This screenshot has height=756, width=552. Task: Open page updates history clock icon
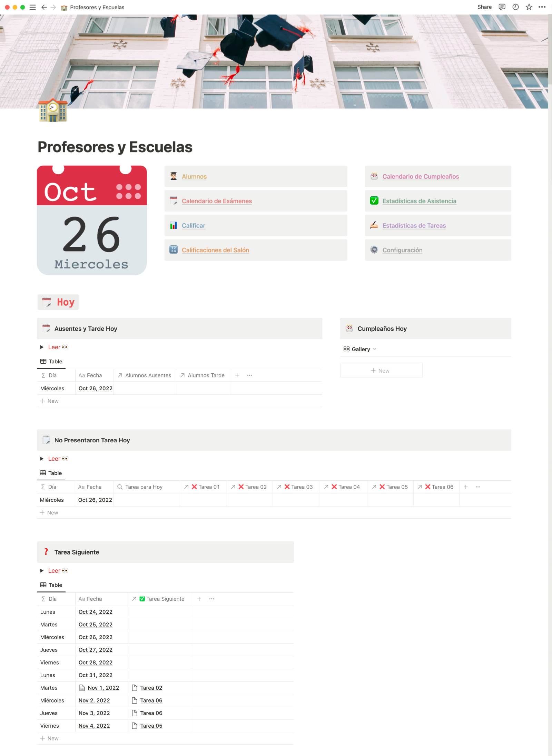[x=515, y=7]
